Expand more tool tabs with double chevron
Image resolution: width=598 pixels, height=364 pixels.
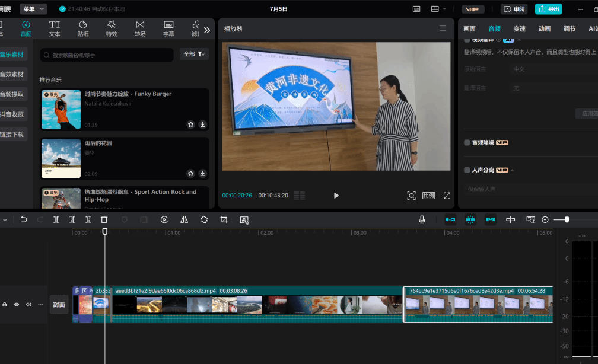click(207, 30)
